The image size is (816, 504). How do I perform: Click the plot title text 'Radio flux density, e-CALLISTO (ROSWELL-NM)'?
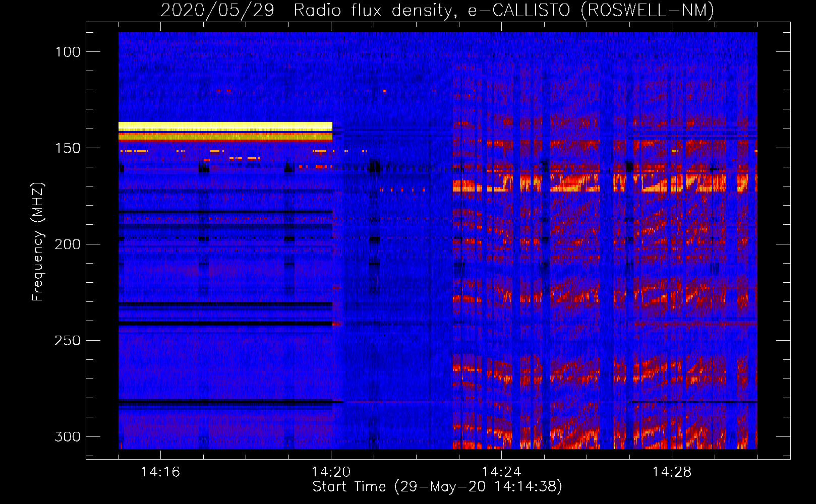click(x=504, y=10)
